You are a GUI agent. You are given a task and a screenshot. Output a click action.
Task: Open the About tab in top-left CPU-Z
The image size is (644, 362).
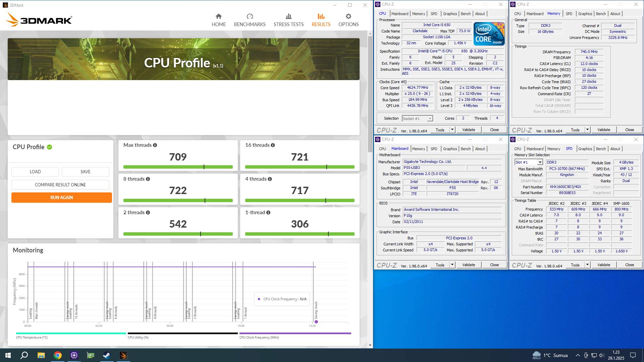pyautogui.click(x=480, y=14)
